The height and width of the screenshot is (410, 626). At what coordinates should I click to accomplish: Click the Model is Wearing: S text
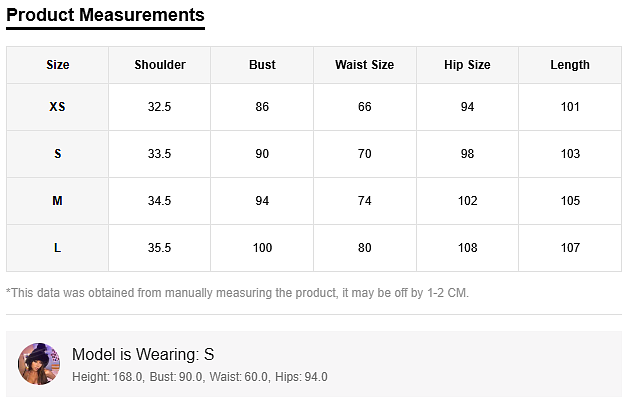[143, 354]
